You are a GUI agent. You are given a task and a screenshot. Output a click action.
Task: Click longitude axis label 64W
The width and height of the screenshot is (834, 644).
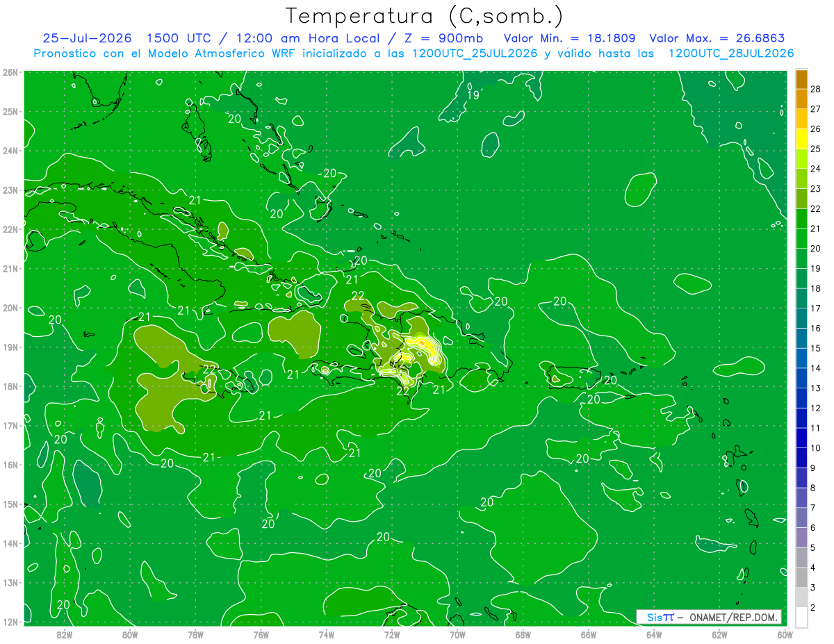click(654, 634)
